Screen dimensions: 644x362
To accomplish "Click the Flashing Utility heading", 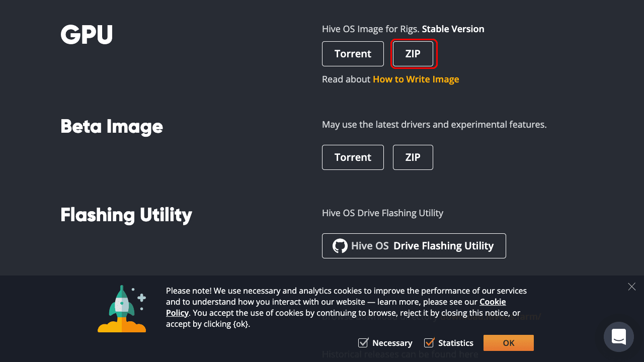I will point(126,215).
